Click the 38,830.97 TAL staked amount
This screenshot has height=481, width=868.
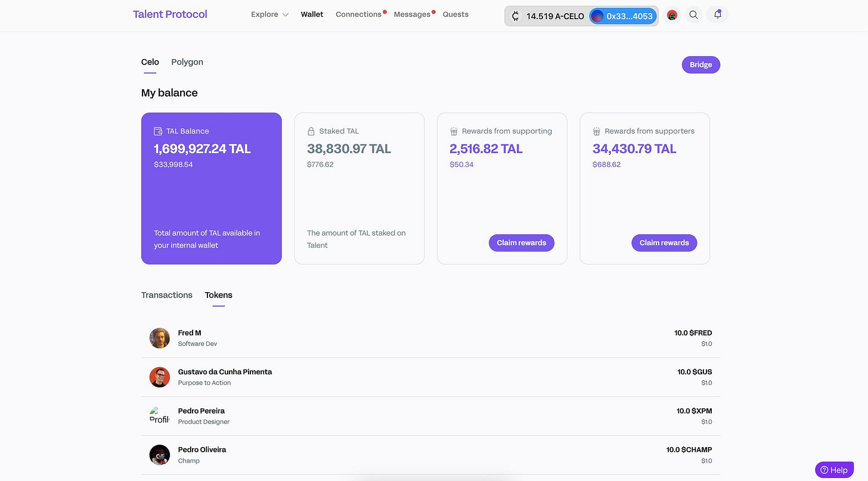349,149
